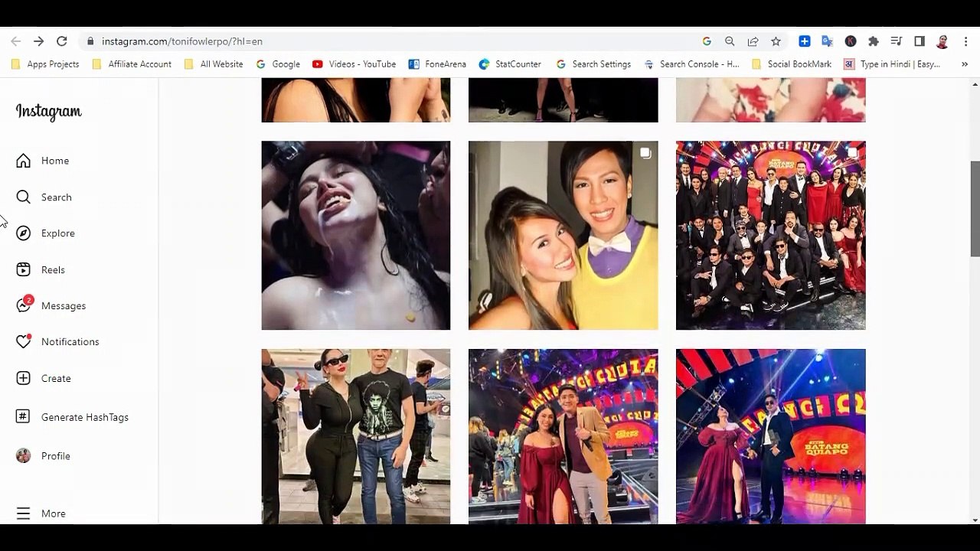Open post of couple in red gown and tan blazer
Image resolution: width=980 pixels, height=551 pixels.
(563, 436)
